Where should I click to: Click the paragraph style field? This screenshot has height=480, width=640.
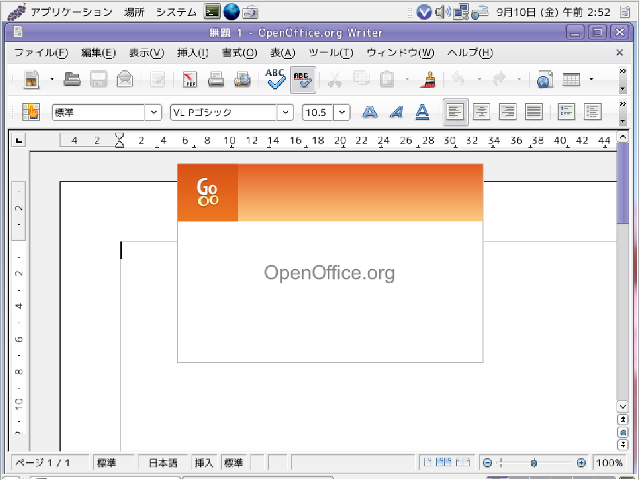[x=98, y=112]
